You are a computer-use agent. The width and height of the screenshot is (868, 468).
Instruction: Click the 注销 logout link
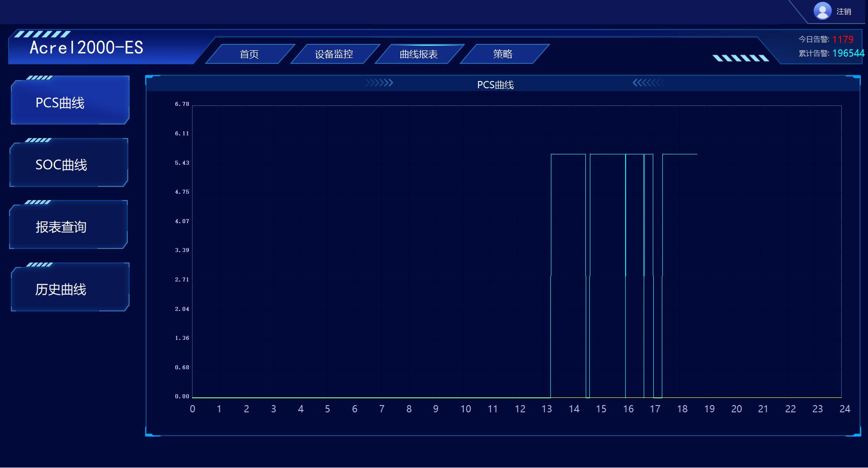[844, 10]
